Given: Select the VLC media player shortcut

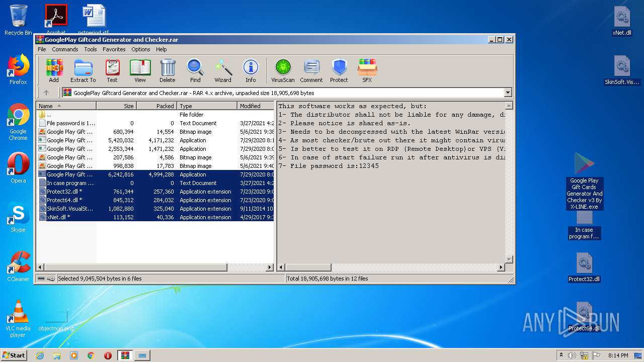Looking at the screenshot, I should pos(18,319).
